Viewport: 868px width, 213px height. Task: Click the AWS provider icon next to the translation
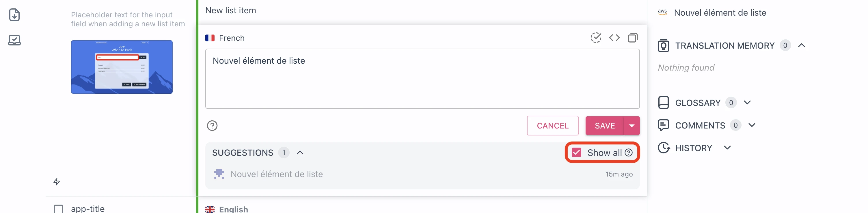662,12
